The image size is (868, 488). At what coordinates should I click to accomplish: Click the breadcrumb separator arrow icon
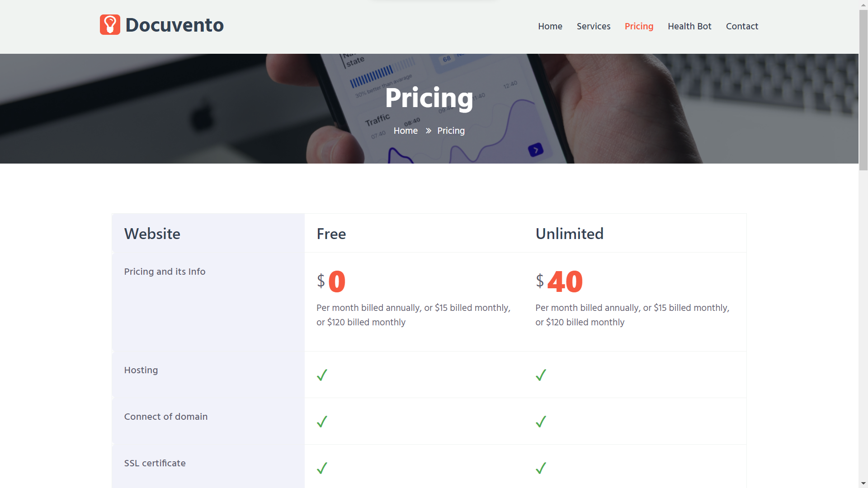point(428,131)
